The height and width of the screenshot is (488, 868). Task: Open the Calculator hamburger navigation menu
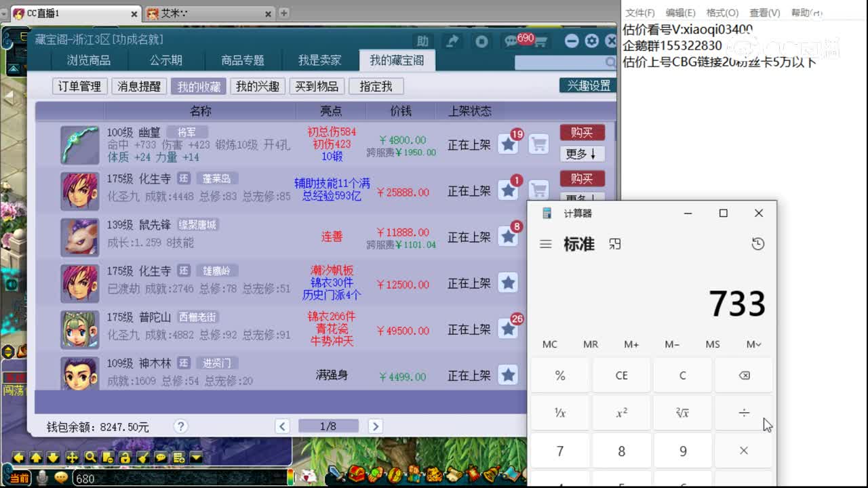click(x=545, y=244)
